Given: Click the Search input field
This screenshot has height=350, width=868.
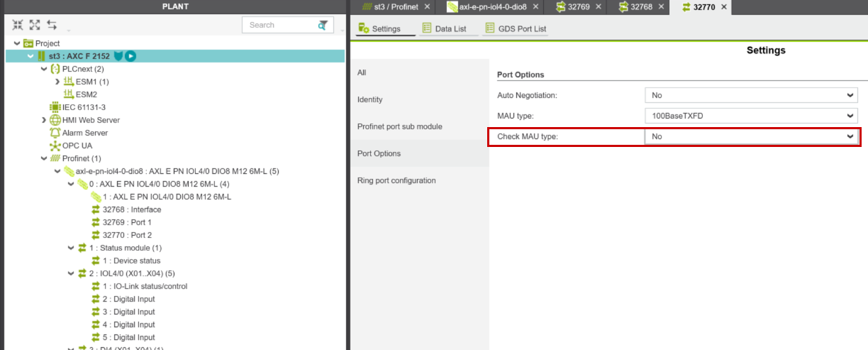Looking at the screenshot, I should pyautogui.click(x=279, y=25).
